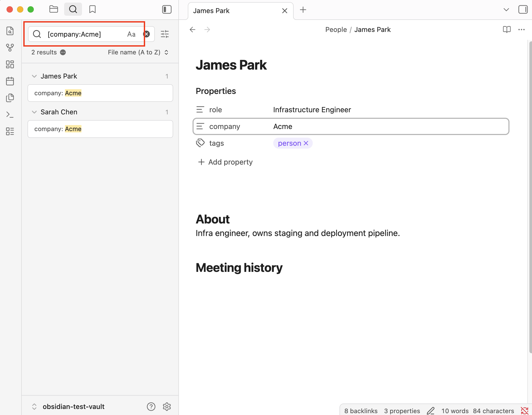
Task: Open the command palette terminal icon
Action: (10, 115)
